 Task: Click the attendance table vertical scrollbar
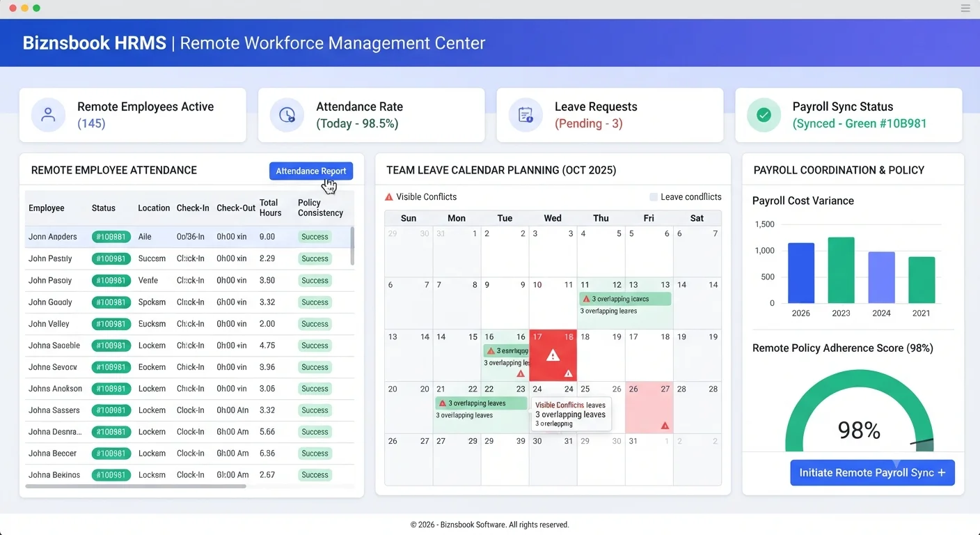pyautogui.click(x=351, y=245)
